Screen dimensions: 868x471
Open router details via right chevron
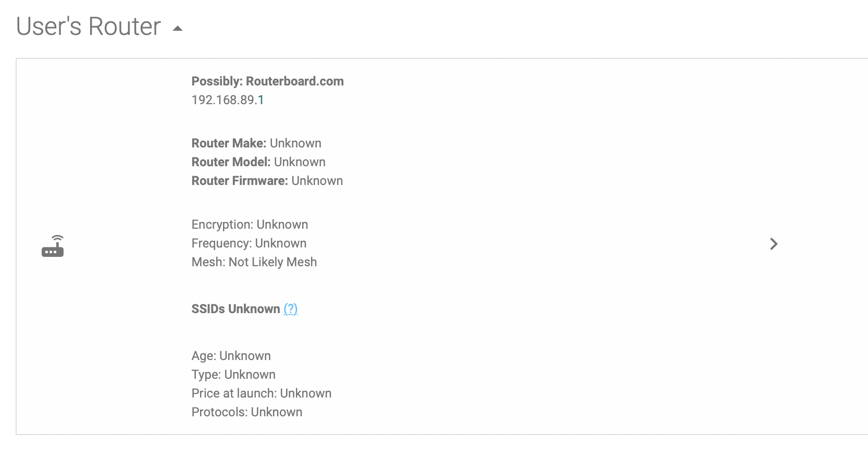(x=774, y=244)
